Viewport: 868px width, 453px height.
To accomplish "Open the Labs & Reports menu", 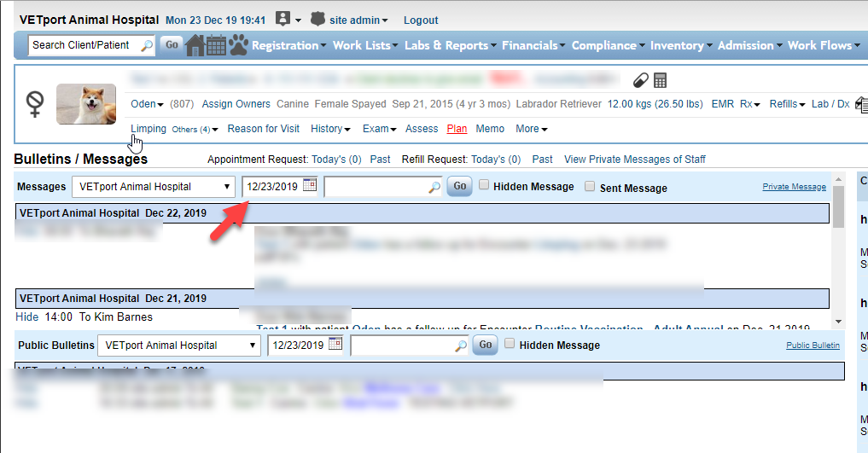I will 450,45.
